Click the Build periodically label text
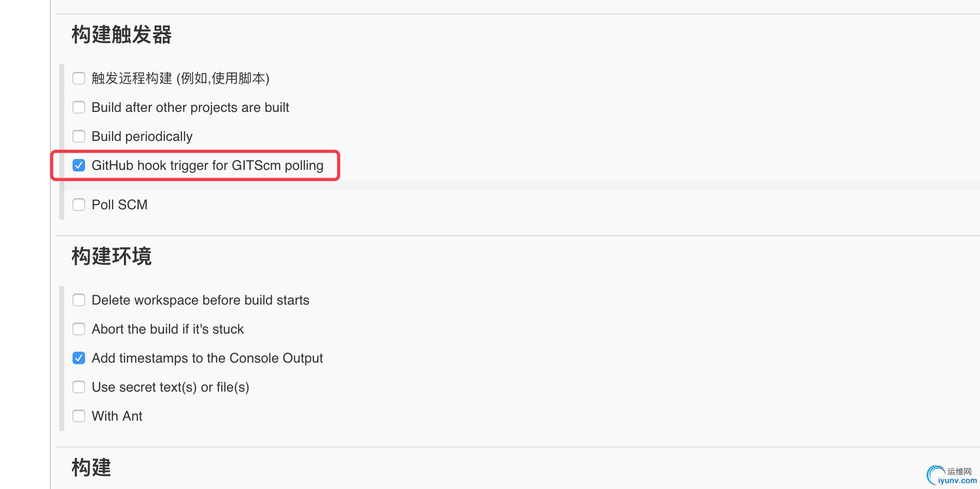The height and width of the screenshot is (489, 980). tap(142, 136)
